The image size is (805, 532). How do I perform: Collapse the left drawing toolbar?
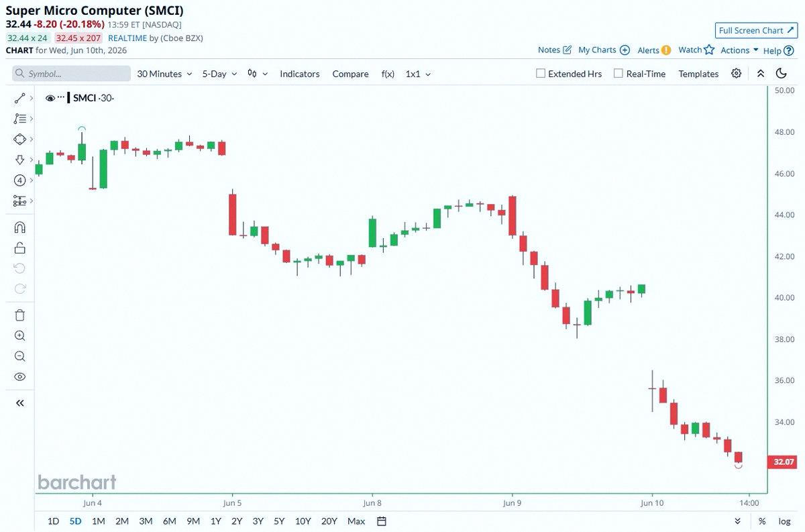19,403
